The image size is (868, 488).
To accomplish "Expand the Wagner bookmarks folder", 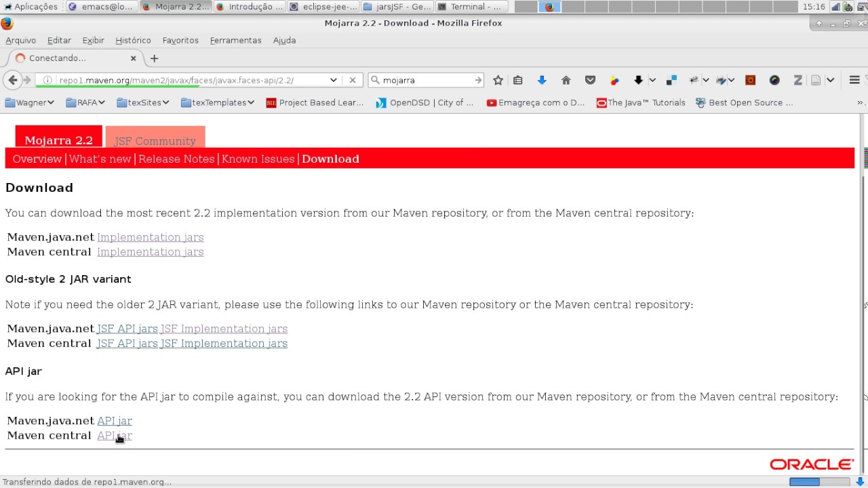I will click(x=29, y=103).
